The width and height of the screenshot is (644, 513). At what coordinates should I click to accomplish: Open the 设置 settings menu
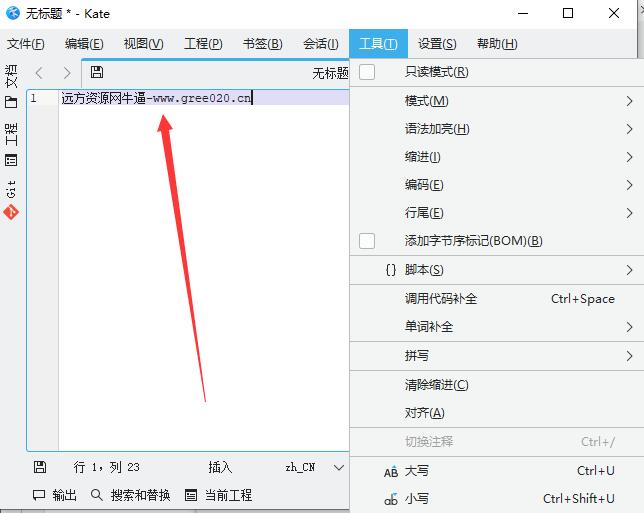click(437, 44)
